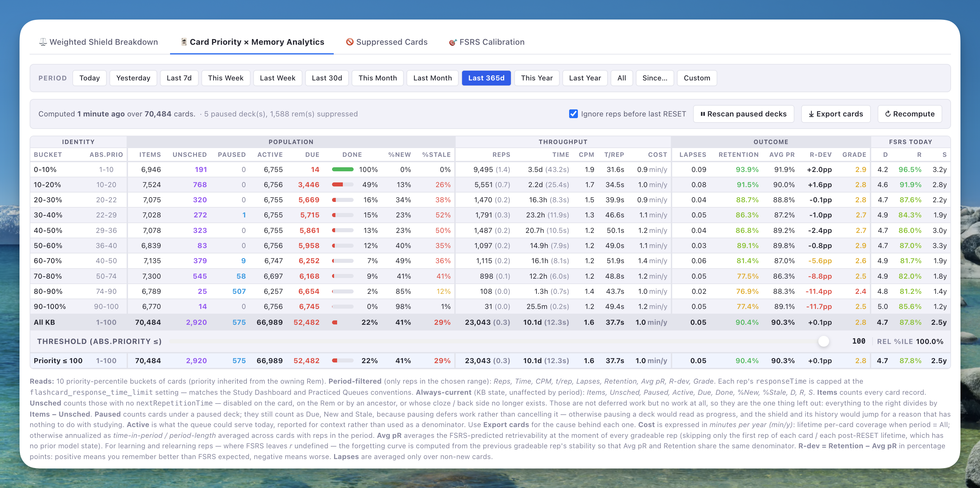980x488 pixels.
Task: Pick the Last Month period
Action: [432, 78]
